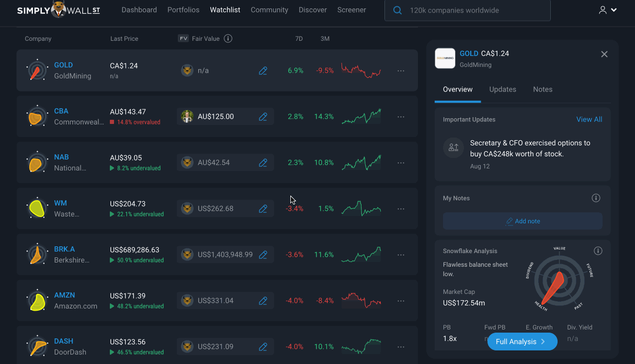This screenshot has width=635, height=364.
Task: Edit fair value for GOLD
Action: (x=263, y=71)
